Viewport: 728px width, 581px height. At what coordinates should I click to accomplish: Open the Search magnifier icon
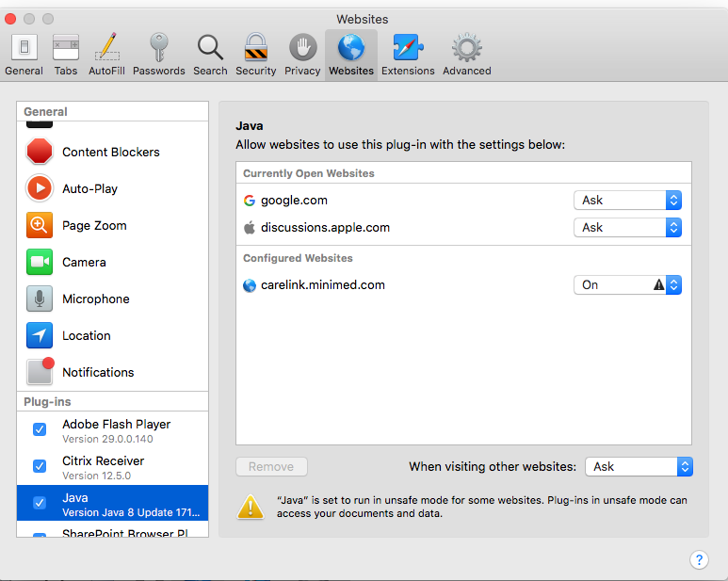click(x=210, y=47)
